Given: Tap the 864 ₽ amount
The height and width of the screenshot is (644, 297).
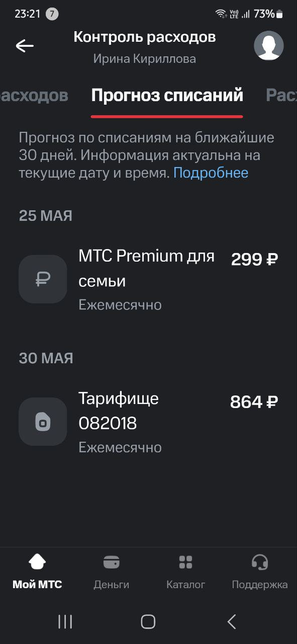Looking at the screenshot, I should click(x=254, y=402).
